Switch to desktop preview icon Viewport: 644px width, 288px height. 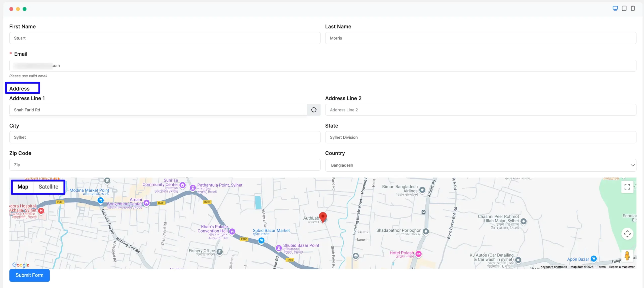pyautogui.click(x=615, y=8)
